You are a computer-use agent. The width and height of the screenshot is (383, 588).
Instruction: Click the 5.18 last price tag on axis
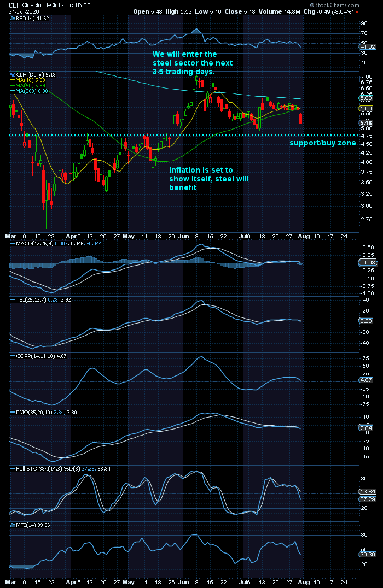(x=366, y=123)
